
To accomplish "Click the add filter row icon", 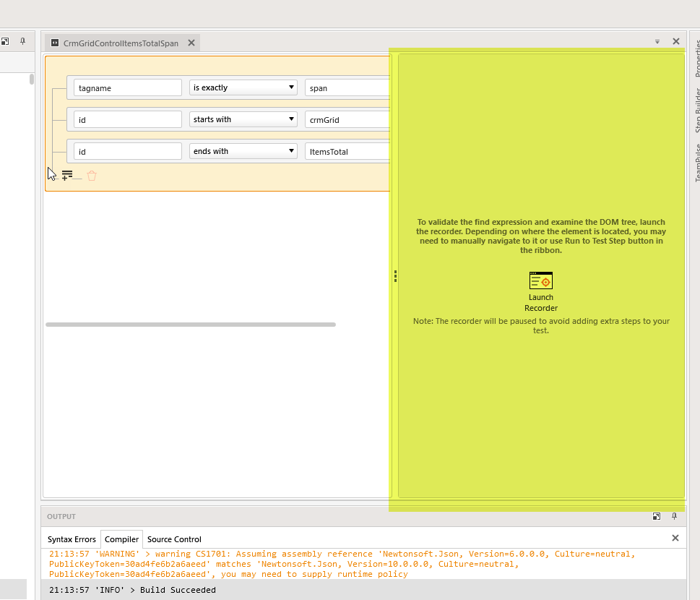I will click(x=67, y=175).
